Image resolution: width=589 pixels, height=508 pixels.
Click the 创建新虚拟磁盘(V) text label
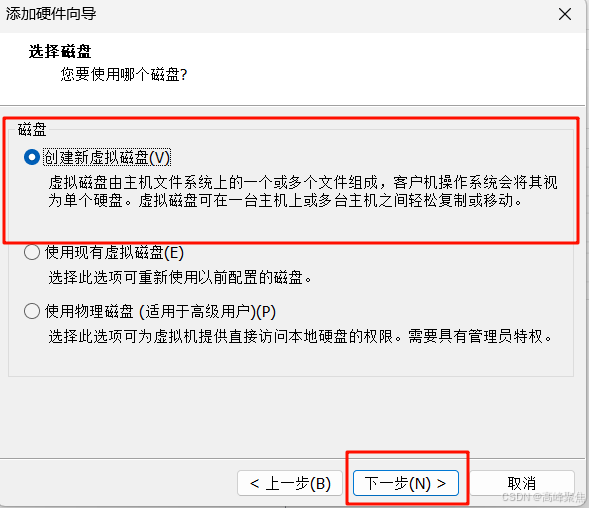(107, 157)
